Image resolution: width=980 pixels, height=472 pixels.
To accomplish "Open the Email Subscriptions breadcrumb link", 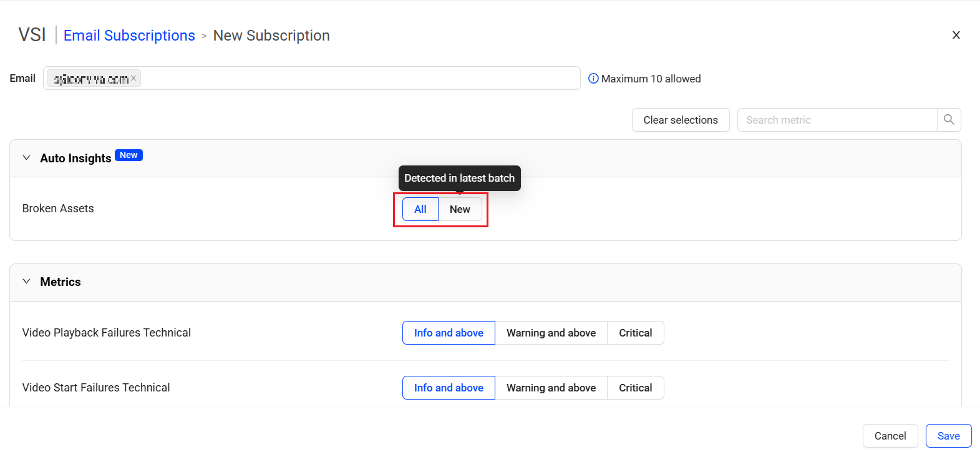I will 129,36.
